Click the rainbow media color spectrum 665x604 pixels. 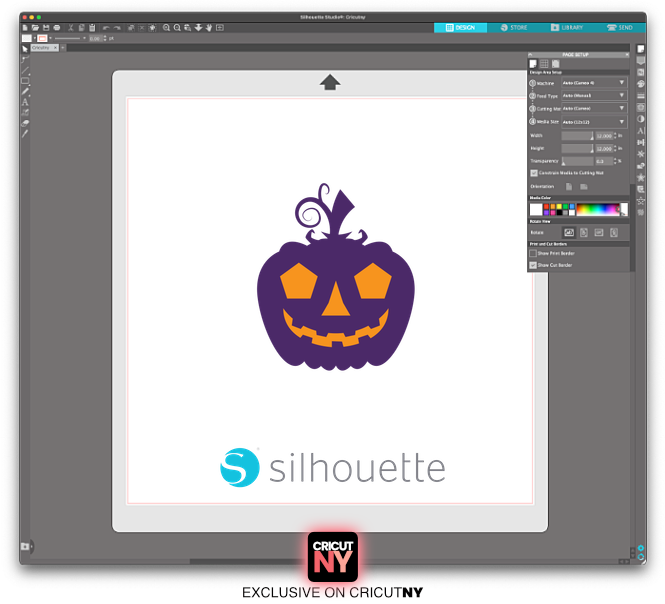coord(598,210)
